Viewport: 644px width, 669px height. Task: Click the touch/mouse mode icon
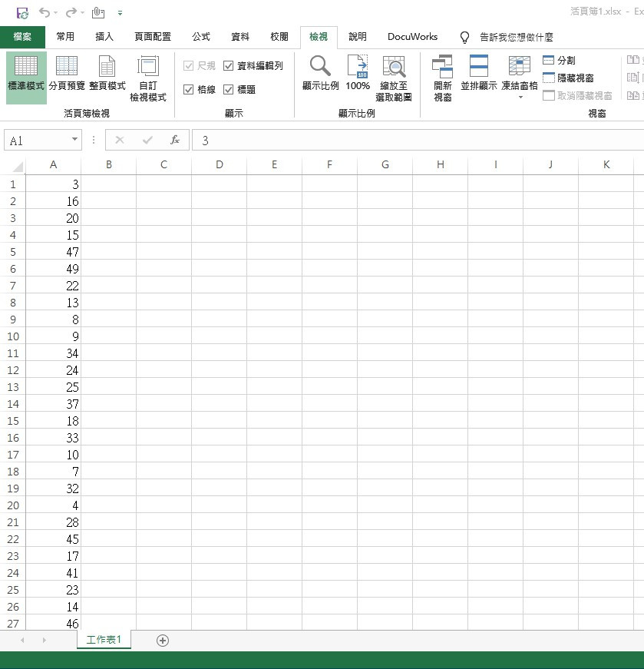coord(98,13)
